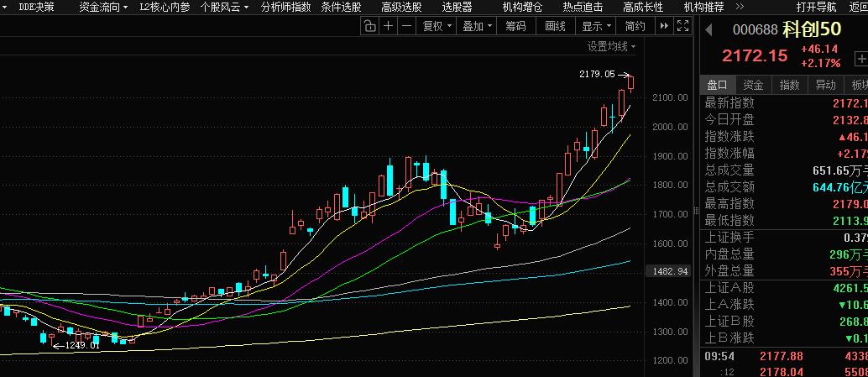Open 条件选股 menu
The height and width of the screenshot is (377, 868).
pyautogui.click(x=341, y=8)
